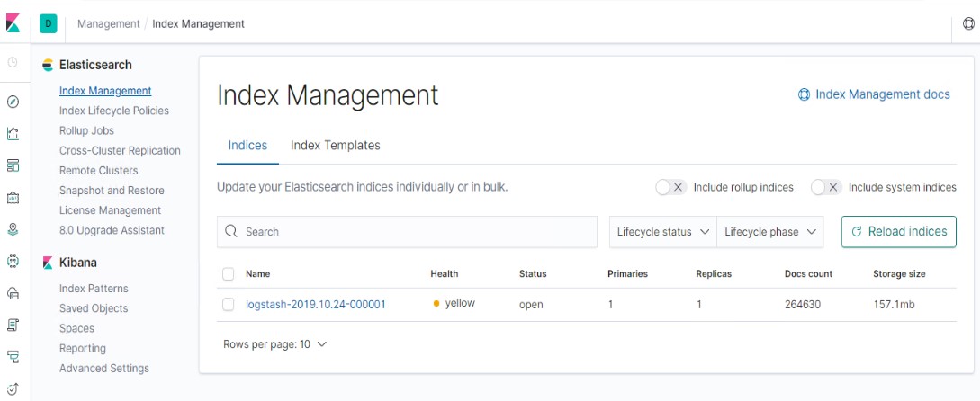
Task: Open Machine Learning icon in sidebar
Action: pyautogui.click(x=13, y=261)
